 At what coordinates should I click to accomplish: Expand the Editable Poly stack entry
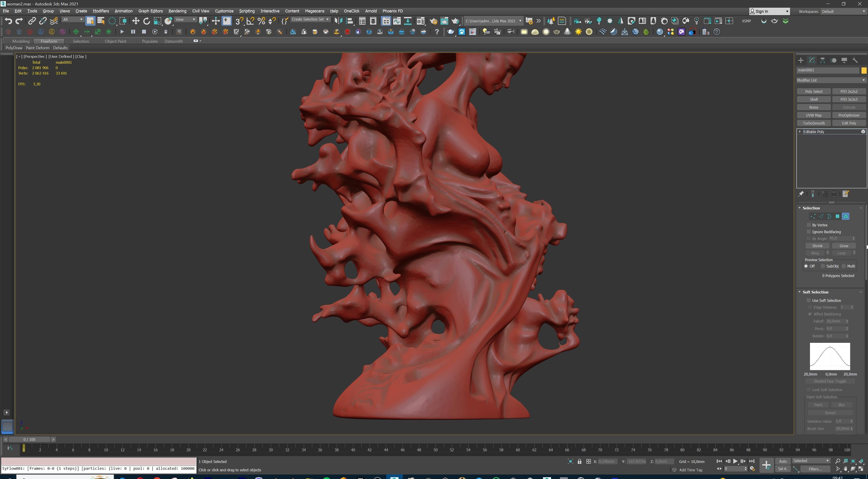tap(800, 132)
